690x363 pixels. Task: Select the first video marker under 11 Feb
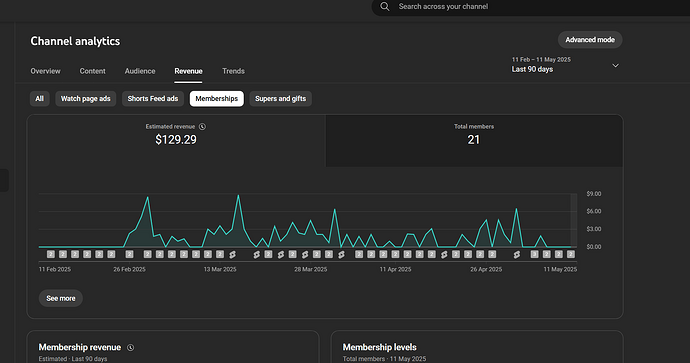[51, 254]
